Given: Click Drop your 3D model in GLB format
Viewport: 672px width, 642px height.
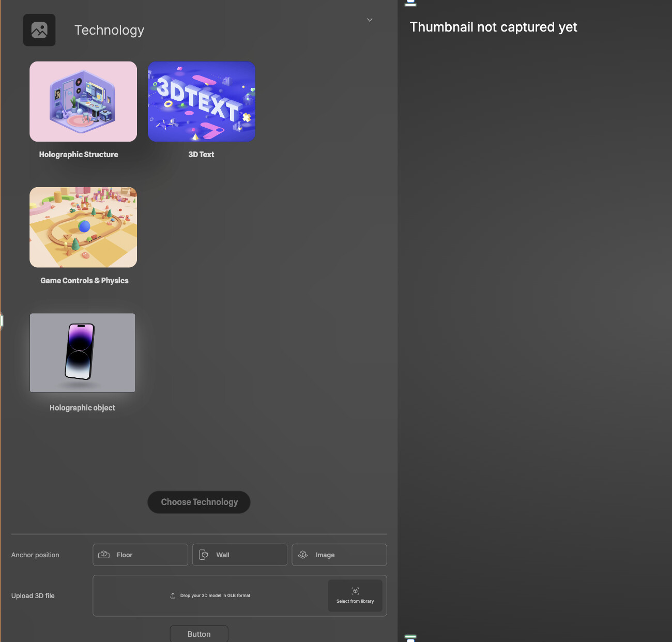Looking at the screenshot, I should point(215,595).
